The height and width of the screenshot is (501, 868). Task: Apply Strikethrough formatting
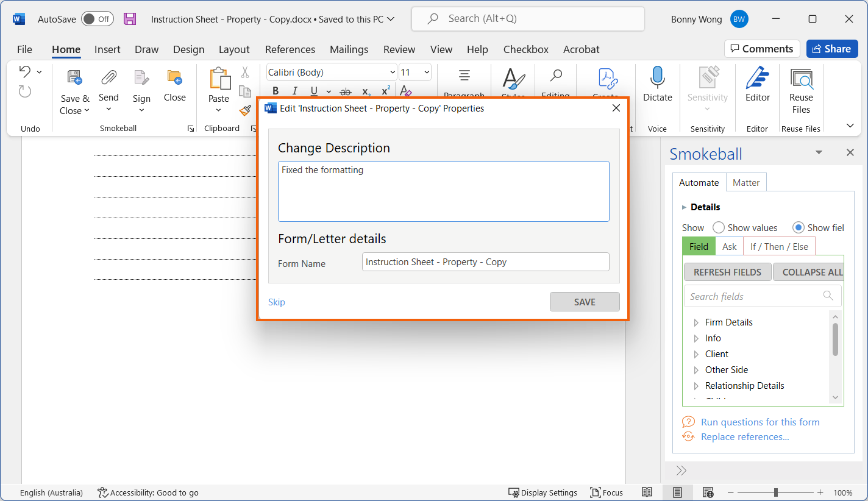pos(346,91)
